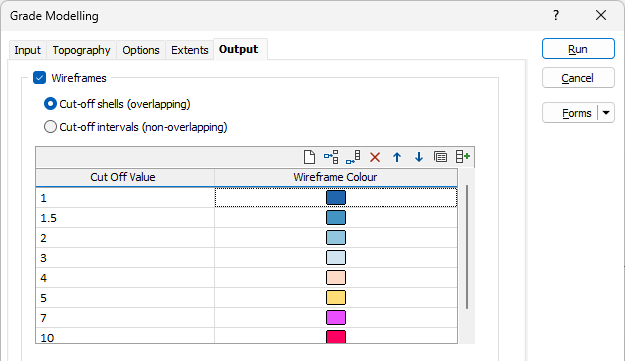Move the row down with blue arrow
Viewport: 625px width, 361px height.
click(x=419, y=157)
